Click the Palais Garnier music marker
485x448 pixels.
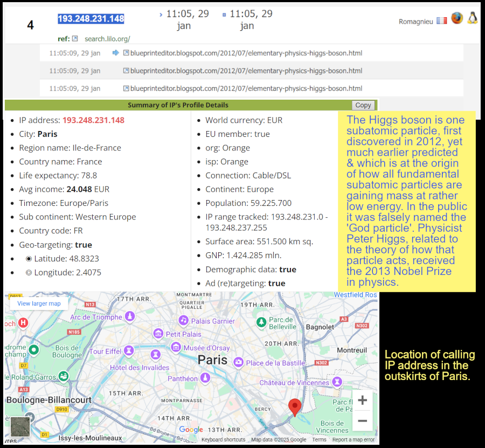coord(183,320)
